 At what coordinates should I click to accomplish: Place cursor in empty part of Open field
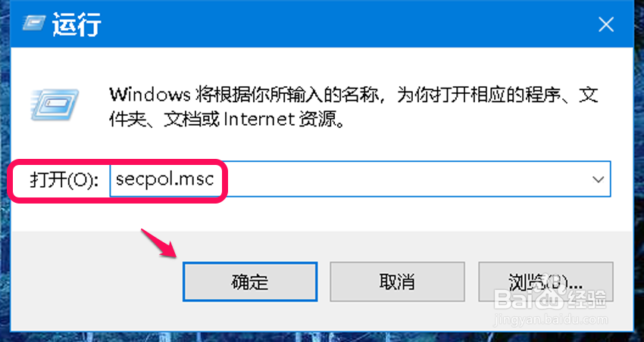[x=402, y=179]
